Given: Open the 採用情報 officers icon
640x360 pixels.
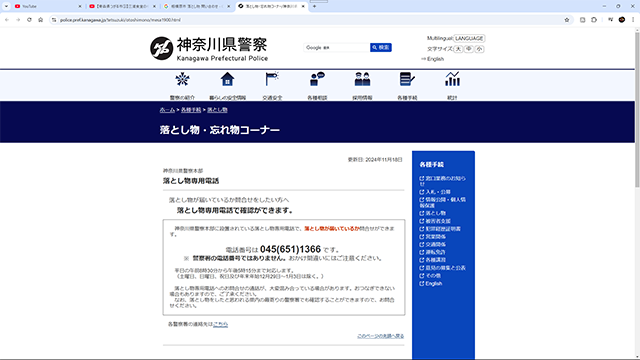Looking at the screenshot, I should pos(362,79).
